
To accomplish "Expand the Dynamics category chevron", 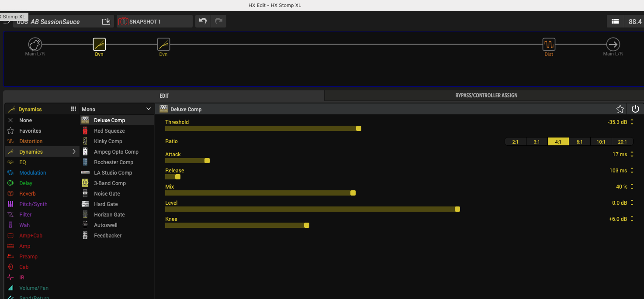I will coord(74,151).
